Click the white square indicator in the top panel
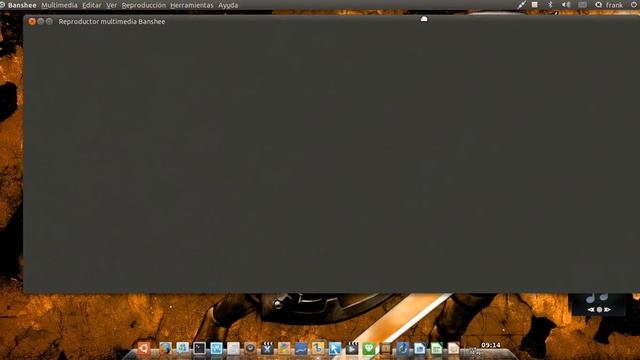The height and width of the screenshot is (360, 640). click(534, 5)
